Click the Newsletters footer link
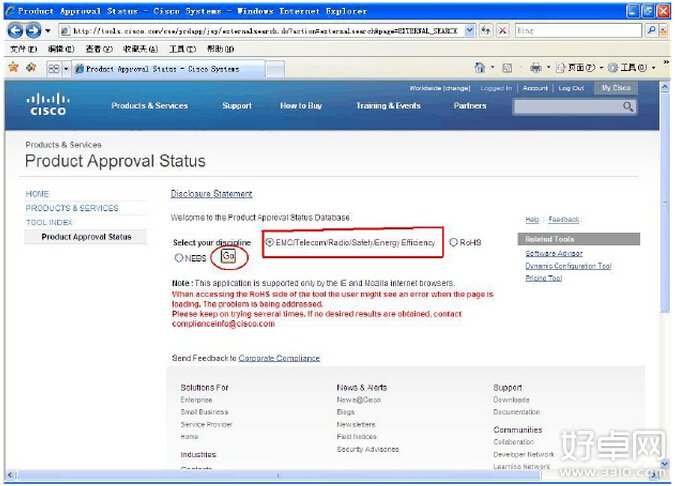 point(356,424)
